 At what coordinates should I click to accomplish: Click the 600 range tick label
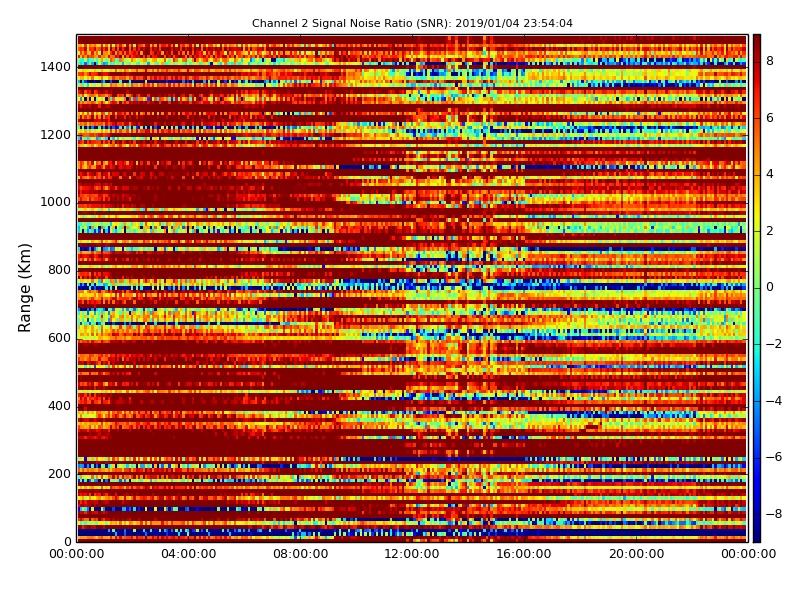click(x=59, y=338)
